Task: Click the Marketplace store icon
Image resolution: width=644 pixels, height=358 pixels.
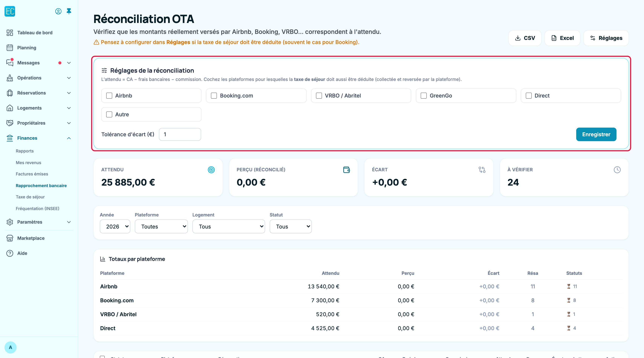Action: coord(10,238)
